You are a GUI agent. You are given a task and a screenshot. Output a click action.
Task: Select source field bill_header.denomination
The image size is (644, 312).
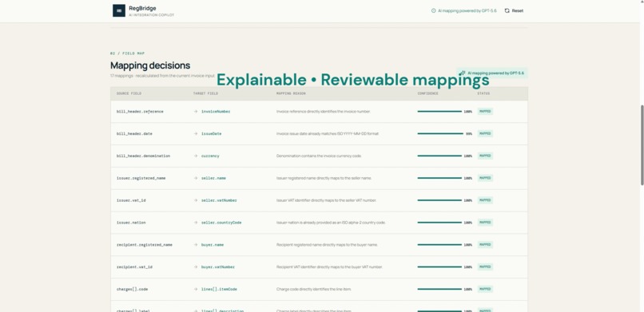tap(143, 156)
